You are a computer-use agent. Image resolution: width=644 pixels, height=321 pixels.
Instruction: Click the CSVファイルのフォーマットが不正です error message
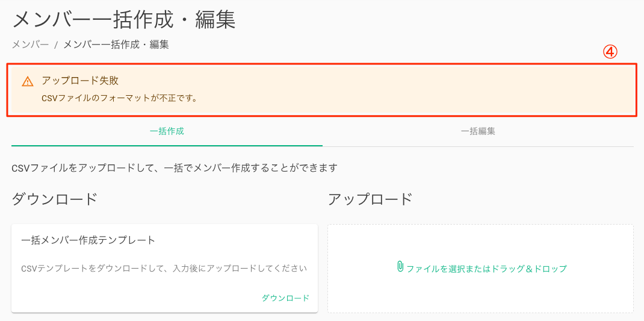click(119, 99)
